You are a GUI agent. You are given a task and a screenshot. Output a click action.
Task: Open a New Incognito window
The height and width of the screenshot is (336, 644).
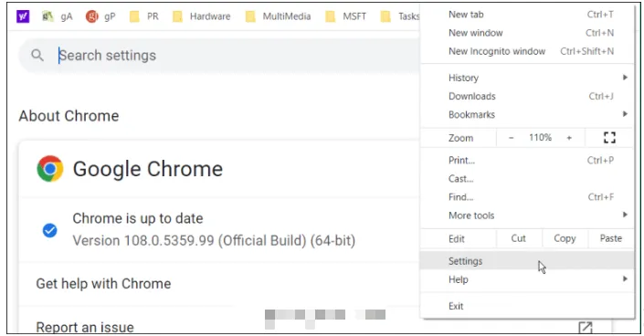tap(527, 51)
